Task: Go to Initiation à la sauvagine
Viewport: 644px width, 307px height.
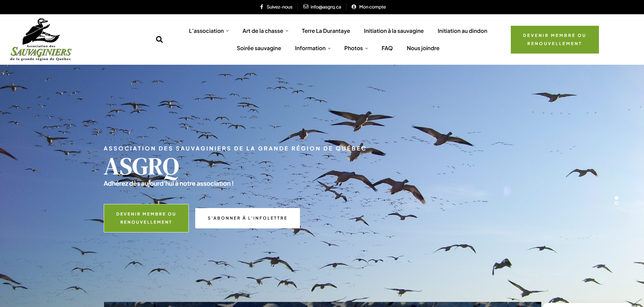Action: point(394,31)
